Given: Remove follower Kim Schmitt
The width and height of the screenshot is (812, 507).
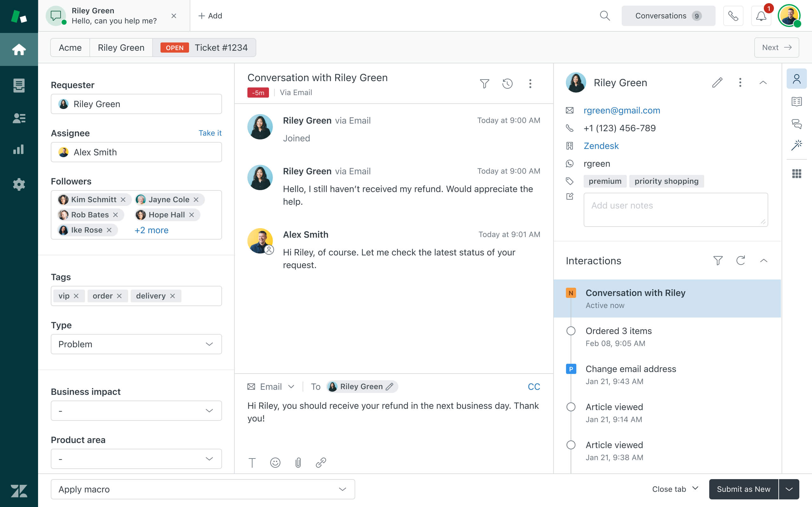Looking at the screenshot, I should click(x=123, y=200).
